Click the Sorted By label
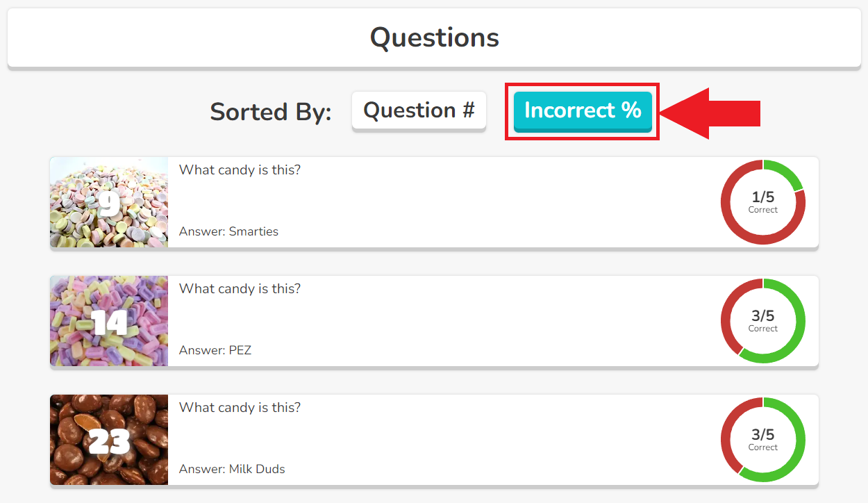Screen dimensions: 868x503 pos(271,112)
